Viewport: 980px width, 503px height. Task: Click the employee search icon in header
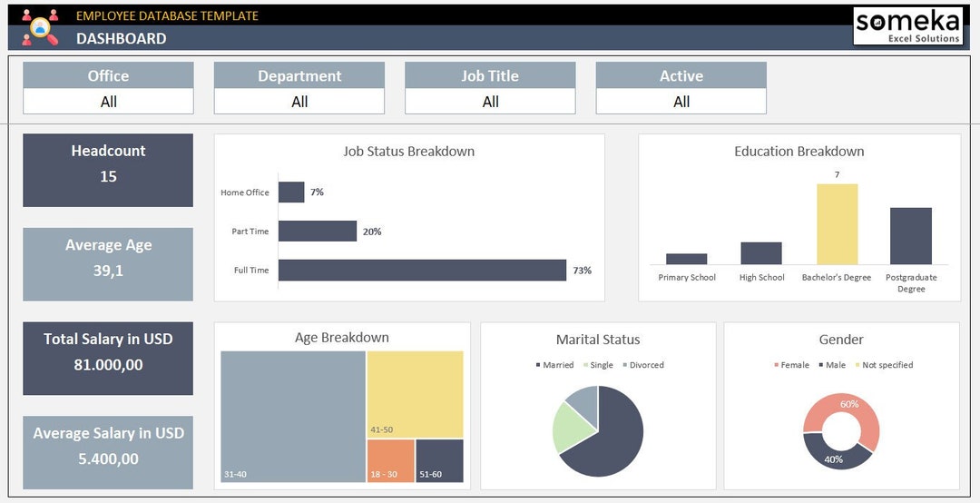click(x=41, y=27)
